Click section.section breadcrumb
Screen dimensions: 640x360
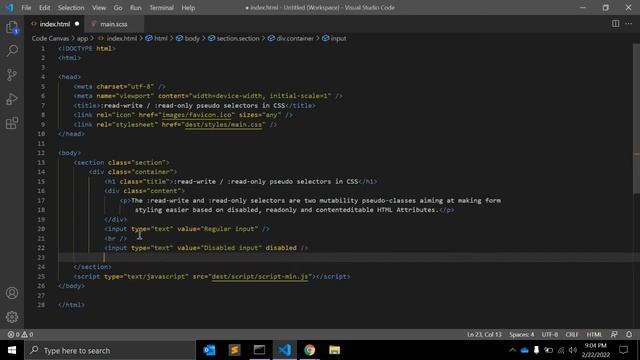pos(234,38)
